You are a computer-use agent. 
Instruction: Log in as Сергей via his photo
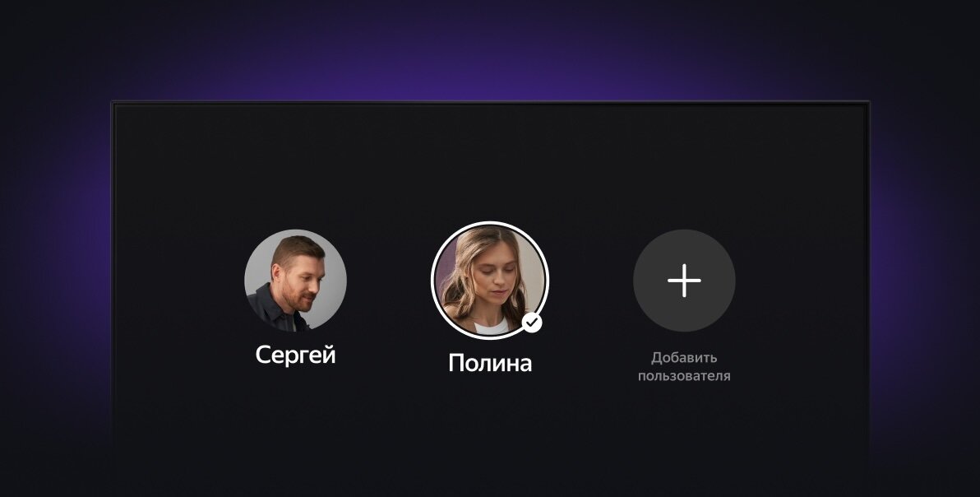pos(296,280)
